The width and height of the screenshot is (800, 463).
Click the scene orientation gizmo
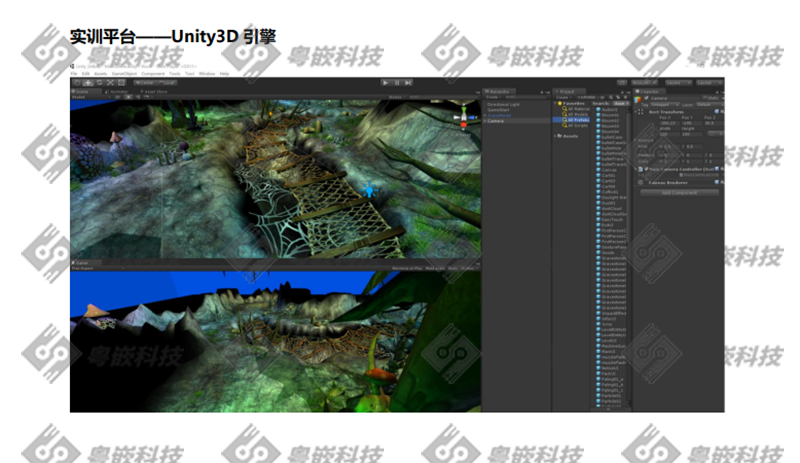pyautogui.click(x=462, y=118)
